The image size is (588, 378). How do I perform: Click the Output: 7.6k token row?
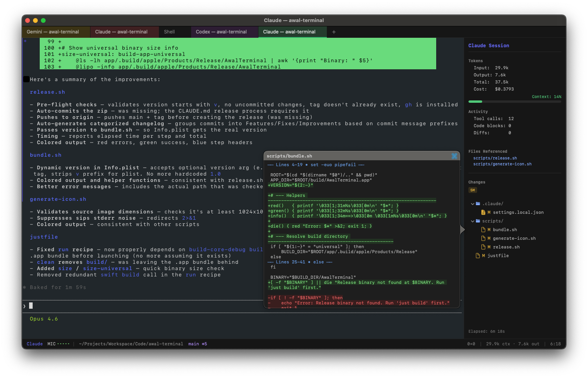[x=490, y=75]
